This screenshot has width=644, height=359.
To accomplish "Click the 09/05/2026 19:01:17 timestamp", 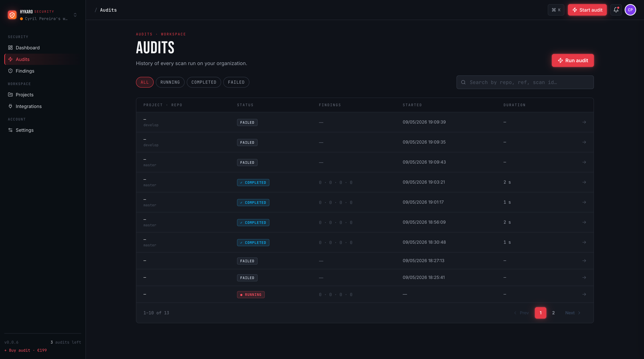I will point(423,202).
